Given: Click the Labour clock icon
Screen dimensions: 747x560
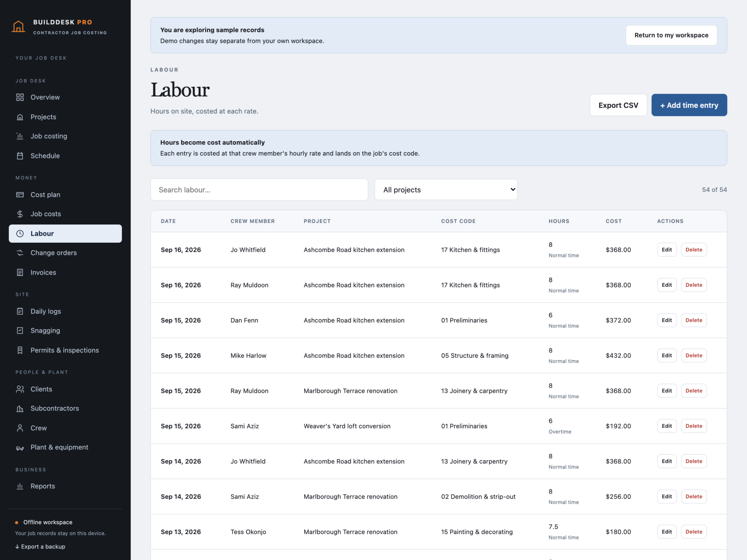Looking at the screenshot, I should [20, 234].
